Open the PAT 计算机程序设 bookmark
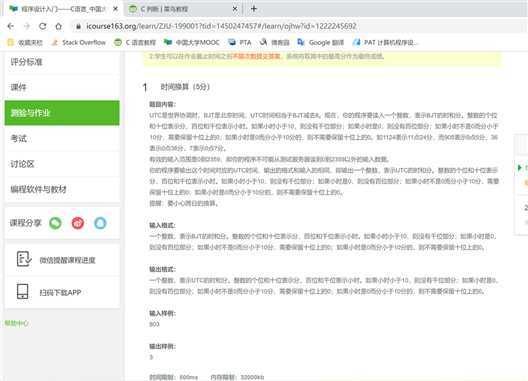 click(385, 42)
